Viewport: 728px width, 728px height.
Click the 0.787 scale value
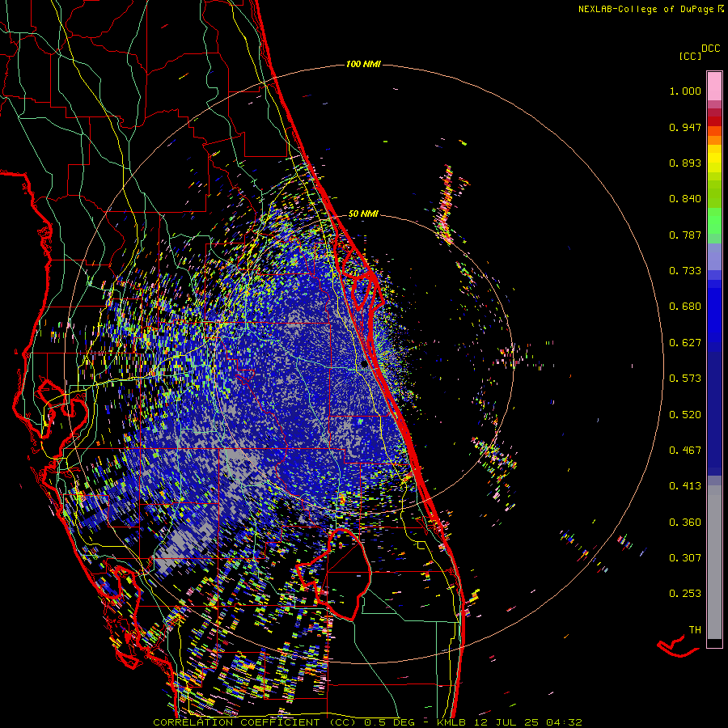coord(685,235)
